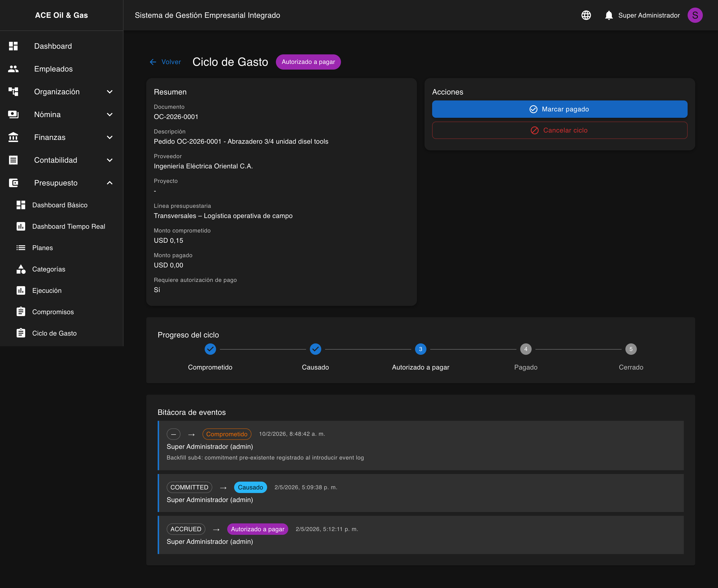Go to Dashboard Básico

click(x=62, y=205)
